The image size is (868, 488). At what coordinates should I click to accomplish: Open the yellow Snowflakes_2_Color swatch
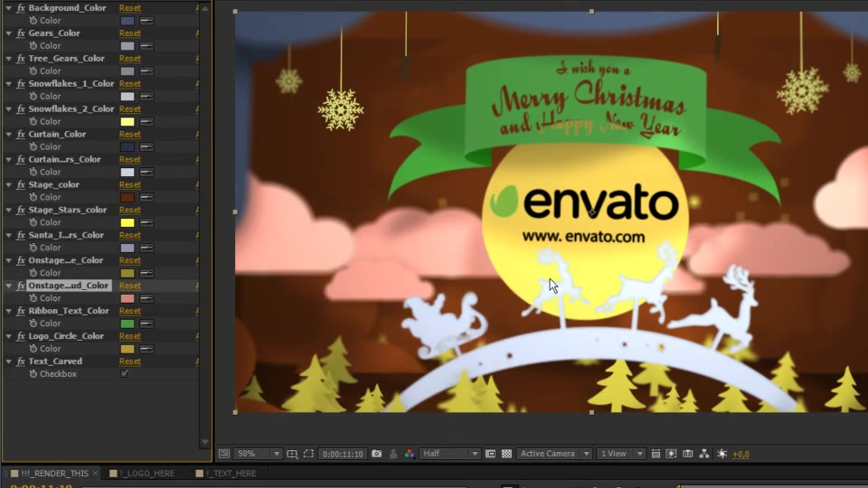(127, 122)
